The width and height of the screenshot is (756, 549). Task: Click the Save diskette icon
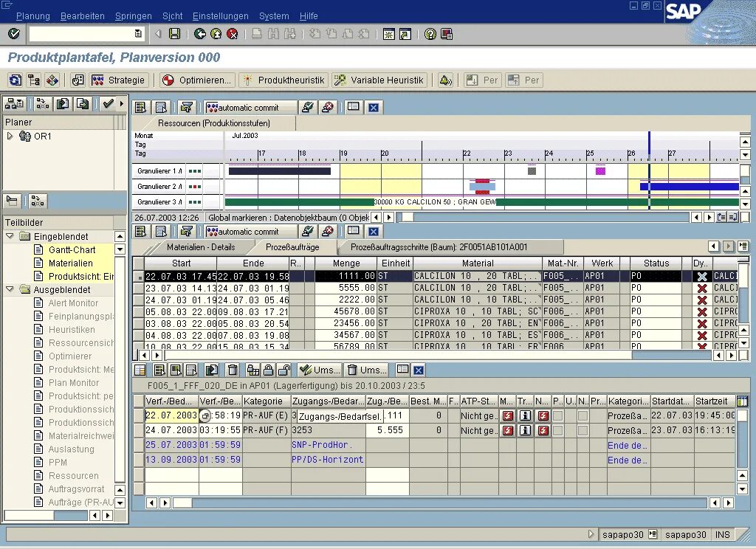174,34
